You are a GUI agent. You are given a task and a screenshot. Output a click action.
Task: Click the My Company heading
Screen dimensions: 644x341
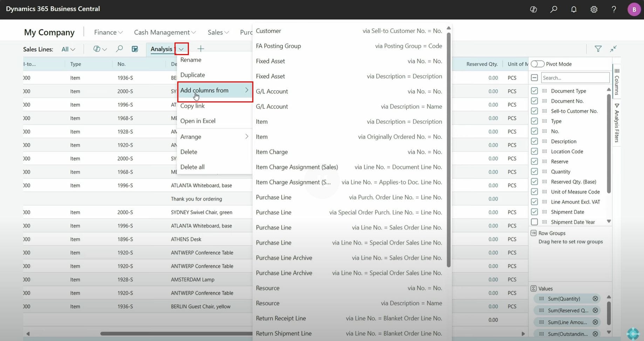click(49, 32)
